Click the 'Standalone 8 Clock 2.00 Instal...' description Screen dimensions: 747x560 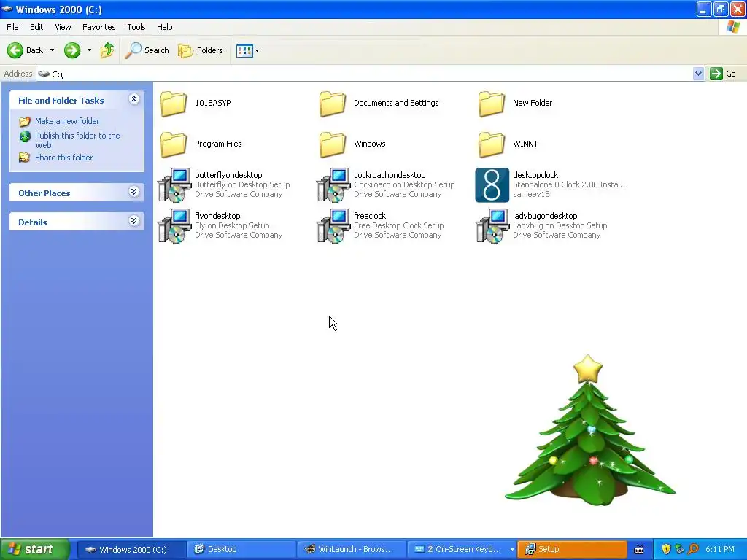click(570, 184)
